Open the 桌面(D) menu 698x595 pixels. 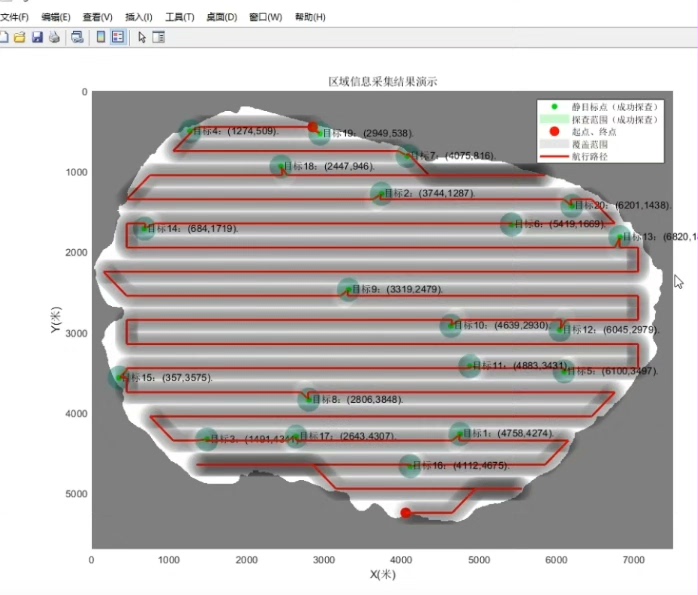coord(222,17)
